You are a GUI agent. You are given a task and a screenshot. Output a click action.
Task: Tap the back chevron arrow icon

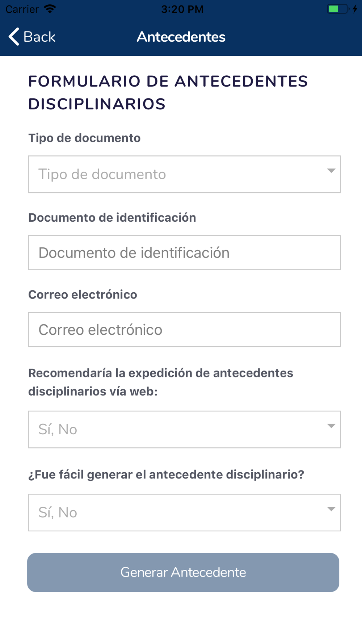[14, 37]
